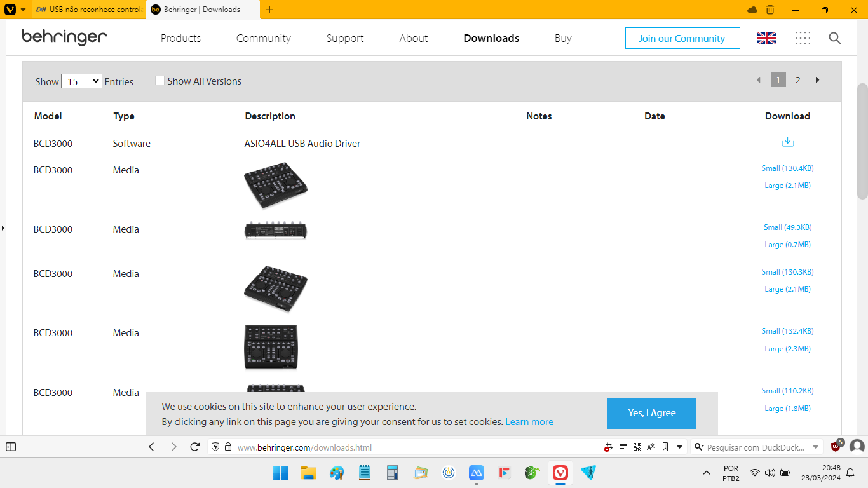Image resolution: width=868 pixels, height=488 pixels.
Task: Sort by the Model column header
Action: coord(48,116)
